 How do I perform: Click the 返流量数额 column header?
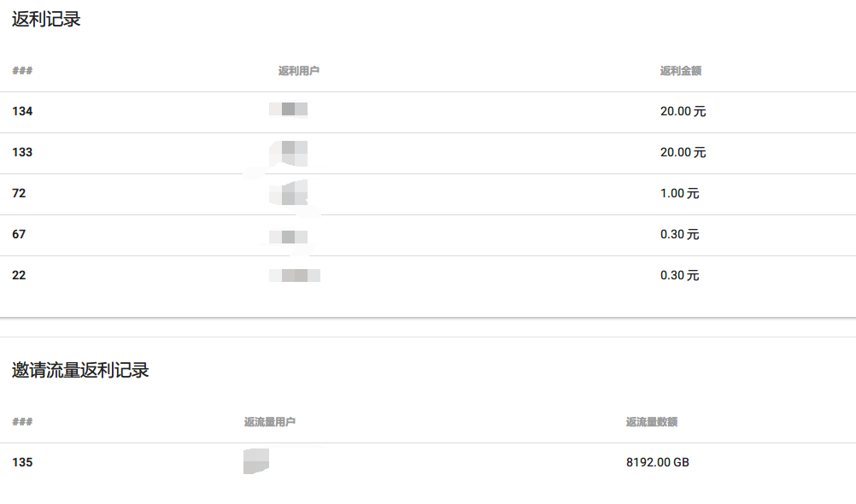tap(652, 422)
